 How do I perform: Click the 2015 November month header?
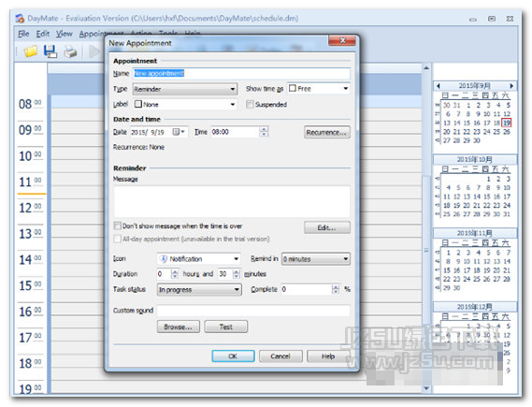click(475, 233)
